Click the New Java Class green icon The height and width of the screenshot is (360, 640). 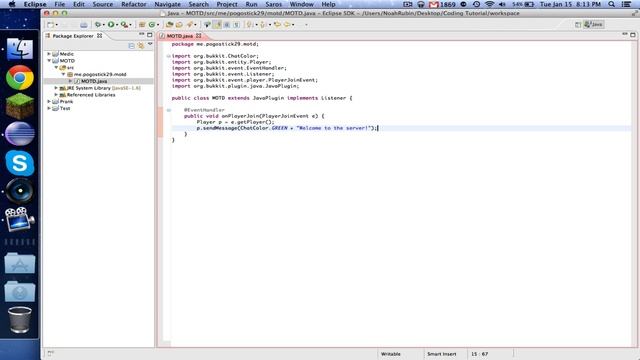click(151, 25)
